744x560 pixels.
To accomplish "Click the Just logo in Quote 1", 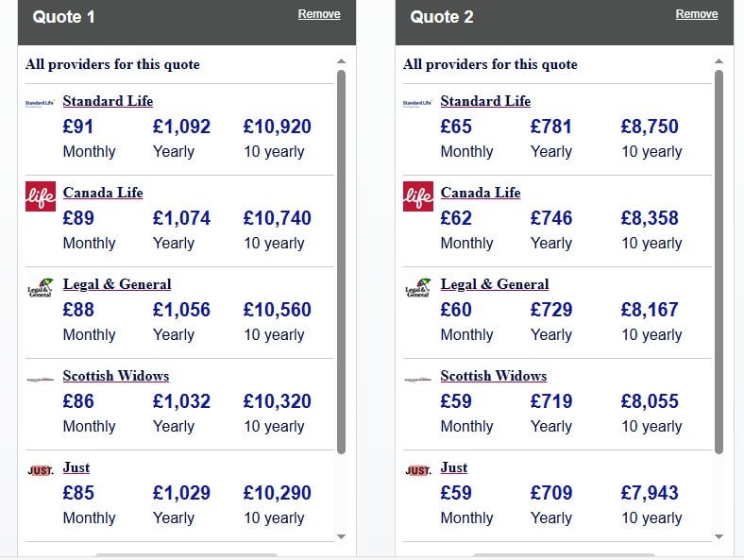I will pyautogui.click(x=40, y=470).
